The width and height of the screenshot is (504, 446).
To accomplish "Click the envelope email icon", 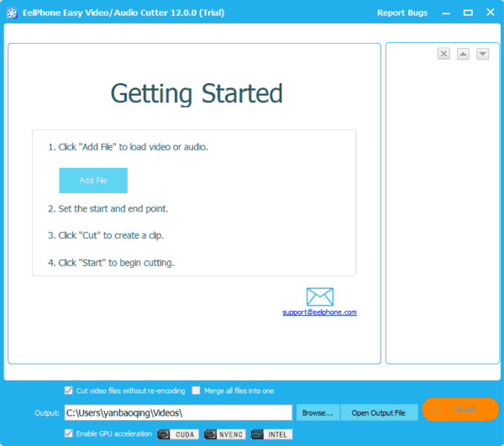I will pyautogui.click(x=320, y=296).
